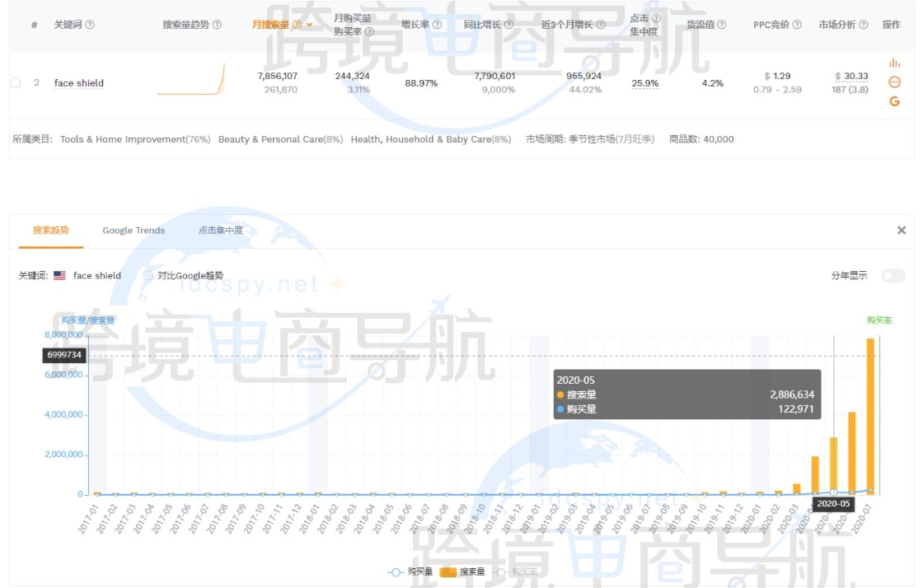Enable 对比Google趋势 comparison option

point(148,276)
